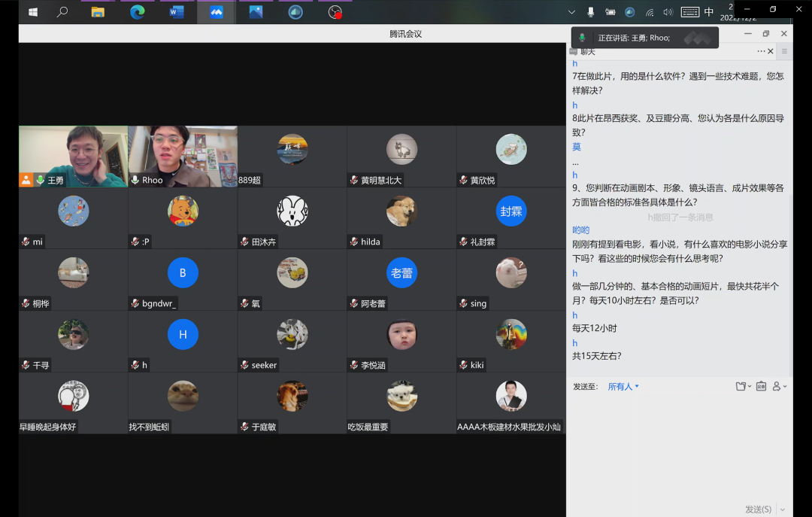Switch to Word in the taskbar
The height and width of the screenshot is (517, 812).
coord(177,12)
